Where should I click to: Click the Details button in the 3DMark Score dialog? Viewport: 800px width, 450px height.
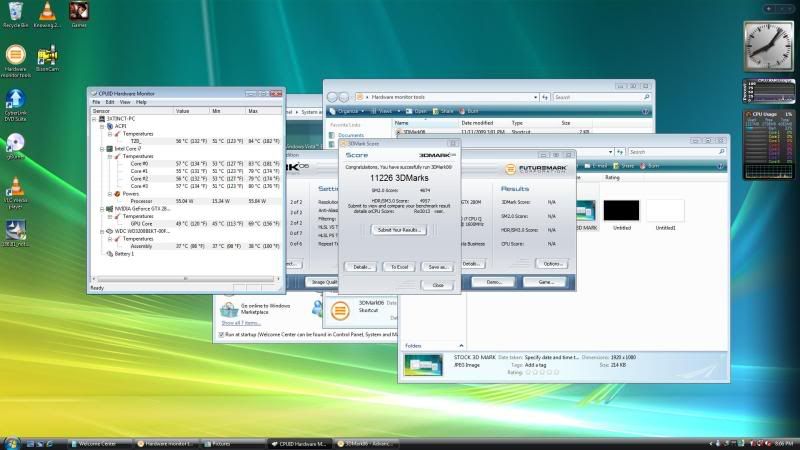(x=361, y=267)
